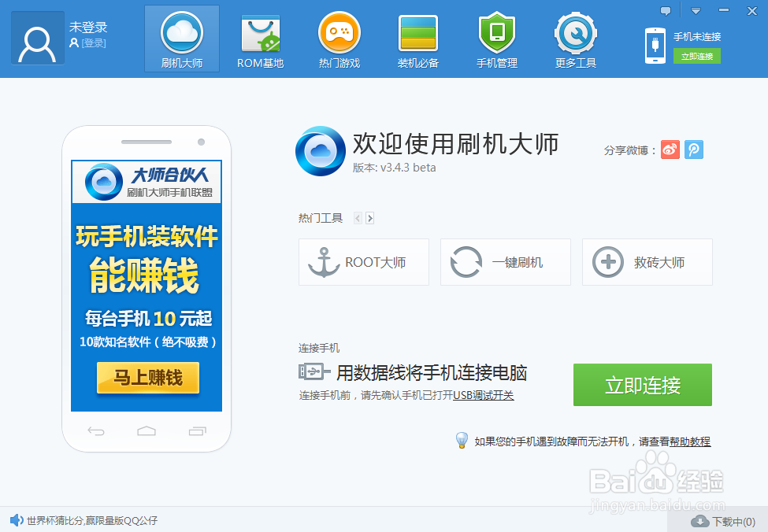
Task: Show previous hot tools arrow
Action: (x=358, y=218)
